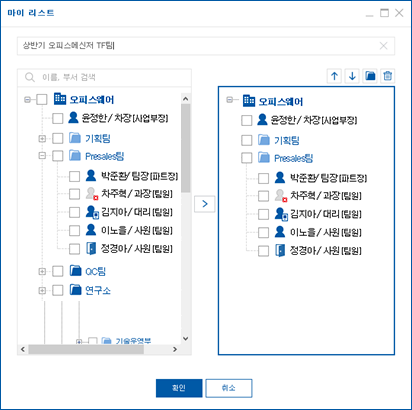Click the 이름, 부서 검색 search field
The width and height of the screenshot is (412, 410).
click(104, 77)
